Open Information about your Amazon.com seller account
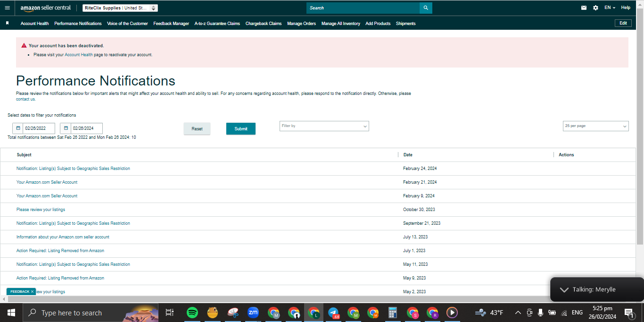 point(63,237)
